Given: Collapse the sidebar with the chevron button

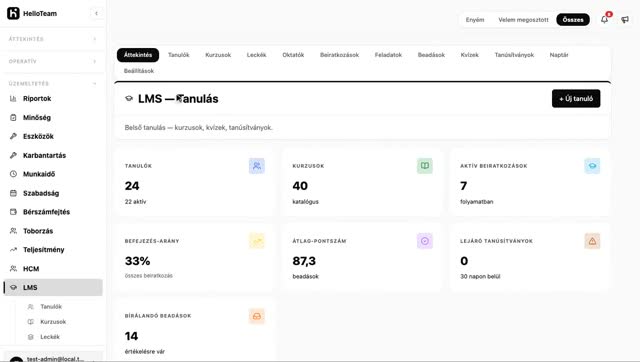Looking at the screenshot, I should tap(96, 13).
